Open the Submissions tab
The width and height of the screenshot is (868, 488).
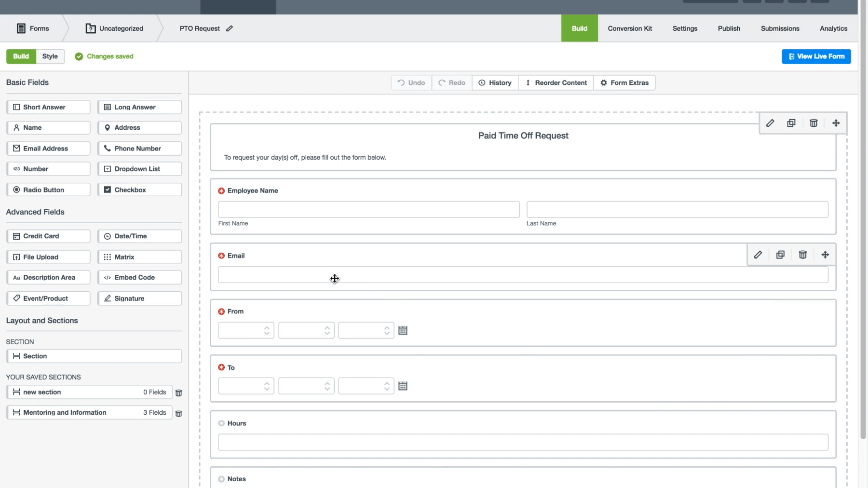point(780,28)
